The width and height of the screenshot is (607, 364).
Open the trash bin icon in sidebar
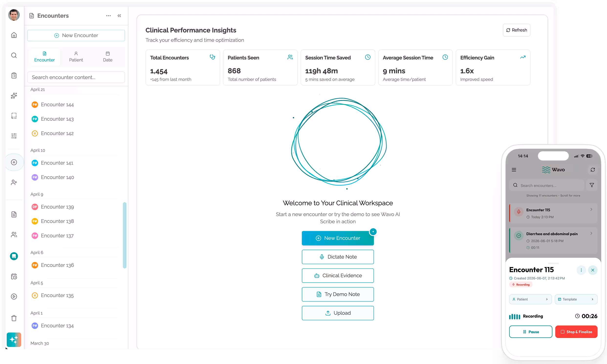click(14, 318)
